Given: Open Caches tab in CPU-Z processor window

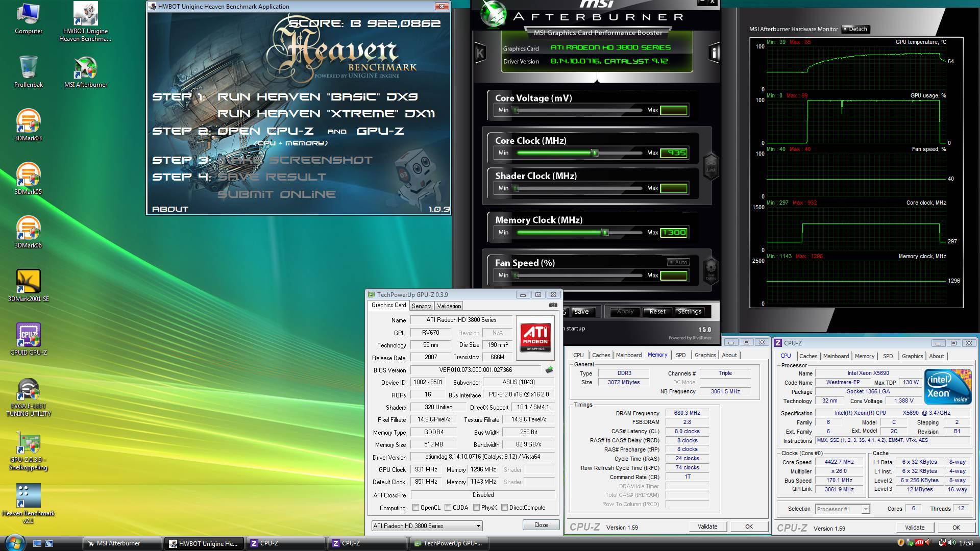Looking at the screenshot, I should (x=808, y=356).
